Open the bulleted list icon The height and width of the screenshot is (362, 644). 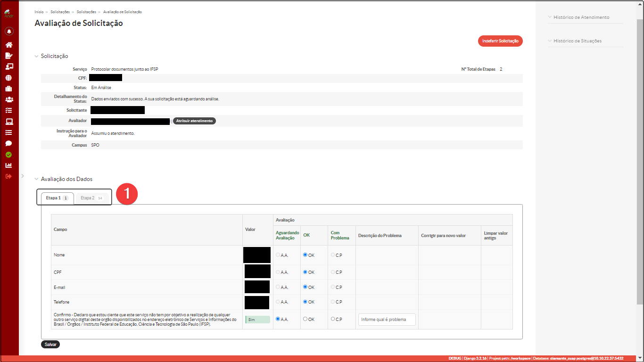[9, 132]
